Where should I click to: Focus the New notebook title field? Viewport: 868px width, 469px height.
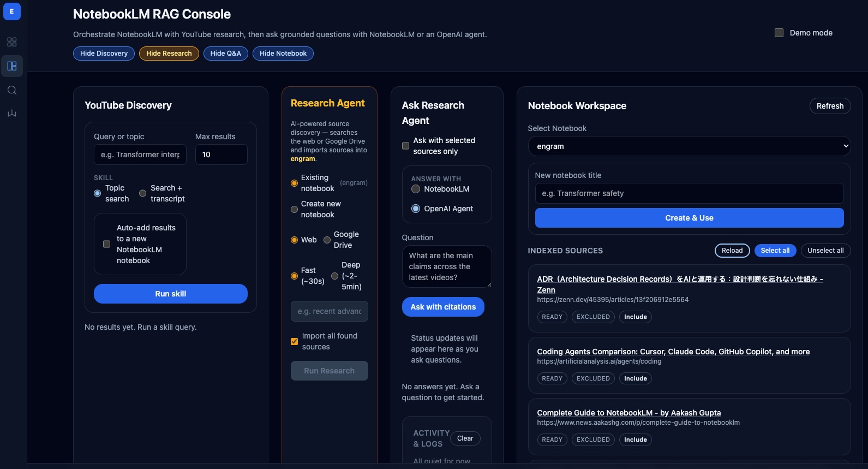pyautogui.click(x=690, y=193)
